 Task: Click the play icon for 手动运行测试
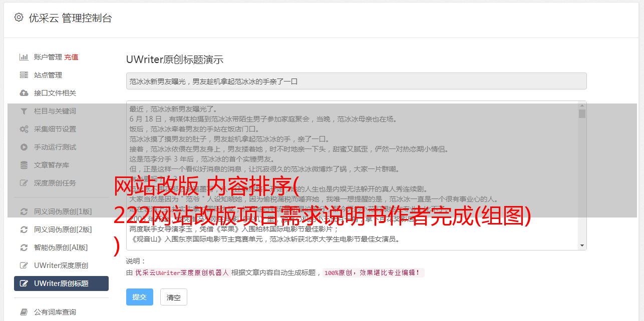[24, 147]
